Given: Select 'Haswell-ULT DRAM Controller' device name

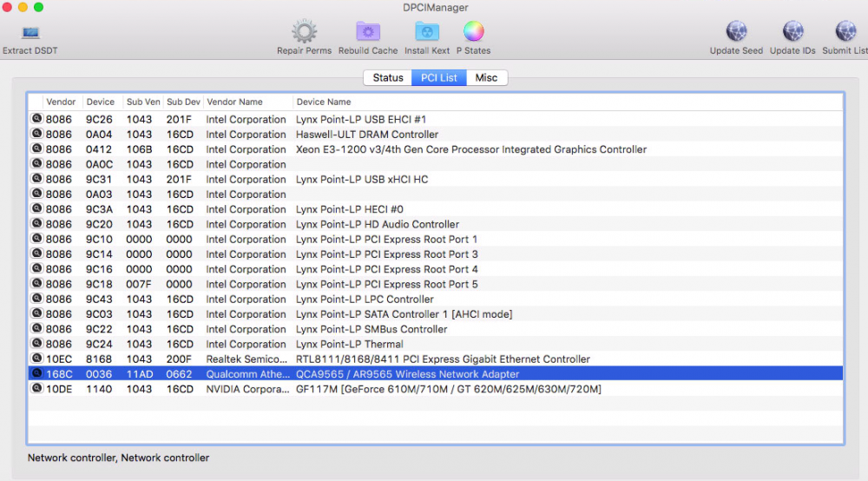Looking at the screenshot, I should [x=367, y=135].
